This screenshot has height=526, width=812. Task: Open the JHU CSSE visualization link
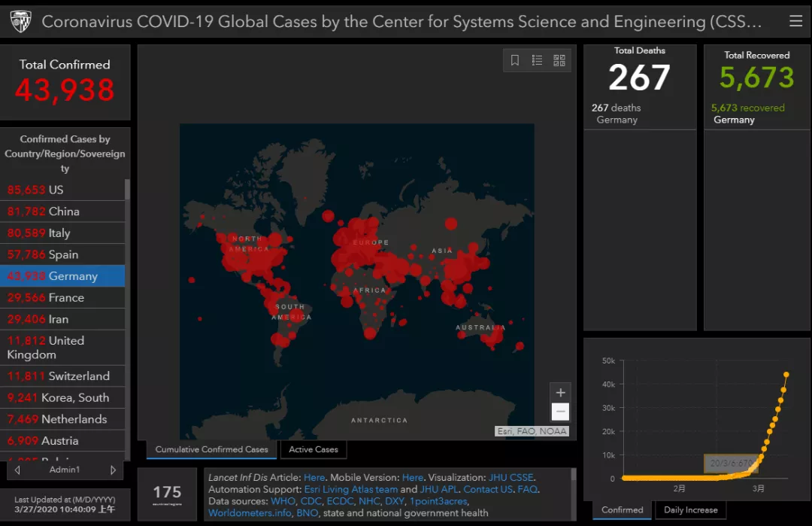coord(511,477)
